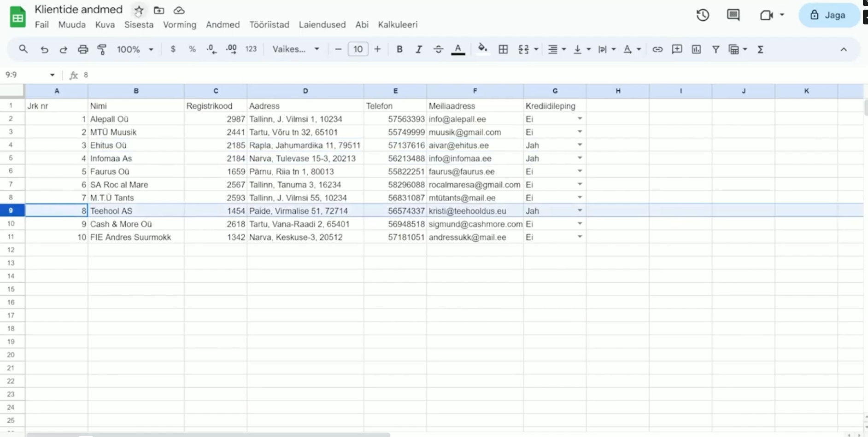Image resolution: width=868 pixels, height=437 pixels.
Task: Open functions sigma menu
Action: [761, 49]
